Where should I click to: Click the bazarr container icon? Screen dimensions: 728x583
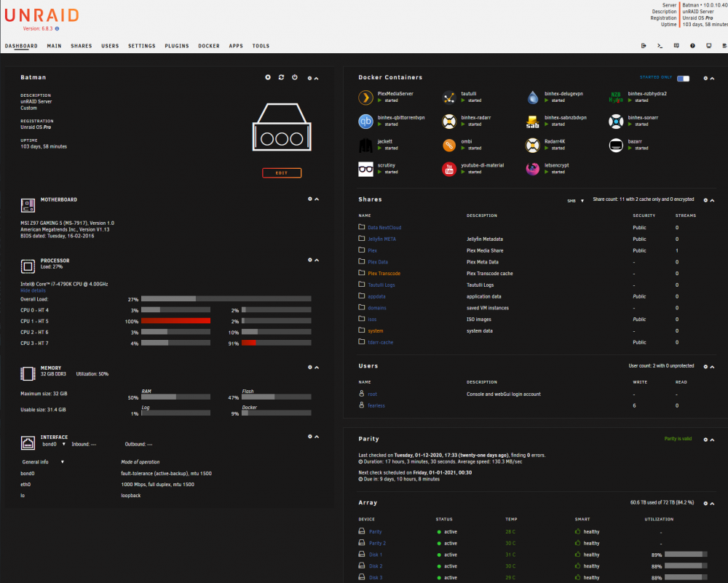click(x=616, y=146)
